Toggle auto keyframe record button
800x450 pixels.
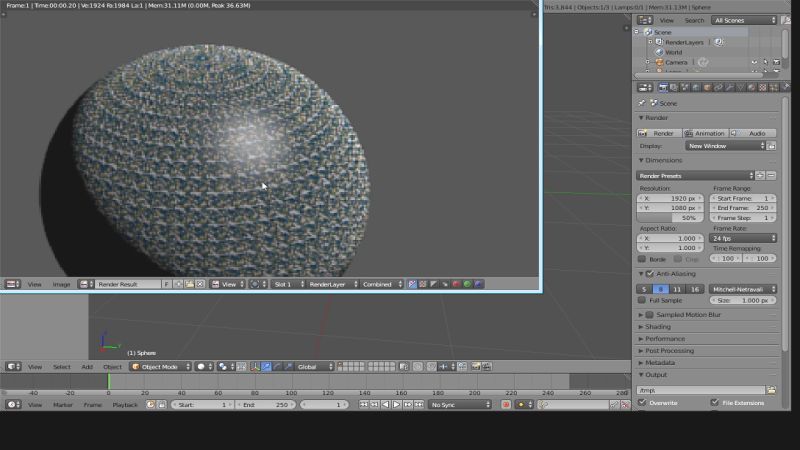point(506,405)
